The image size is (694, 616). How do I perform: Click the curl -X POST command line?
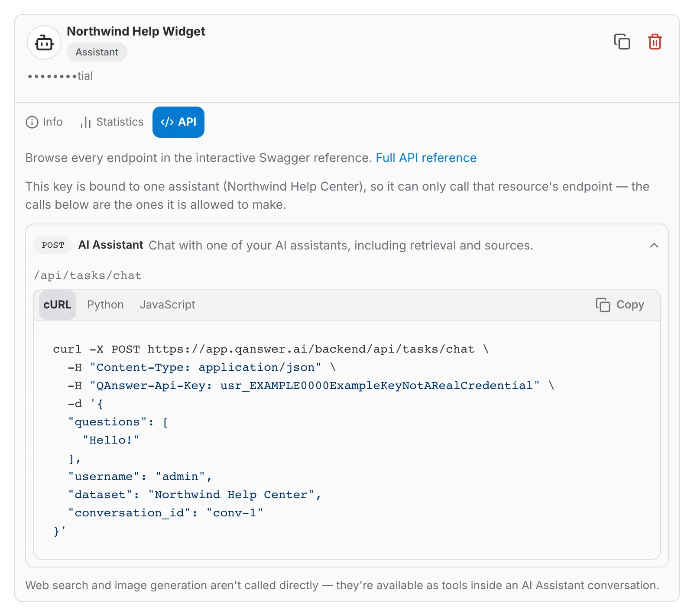click(x=271, y=349)
